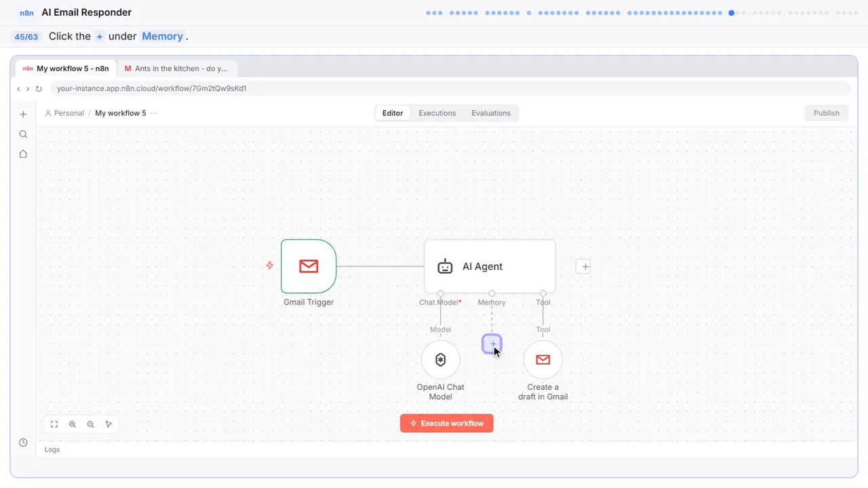Image resolution: width=868 pixels, height=488 pixels.
Task: Click the Execute workflow button
Action: point(447,423)
